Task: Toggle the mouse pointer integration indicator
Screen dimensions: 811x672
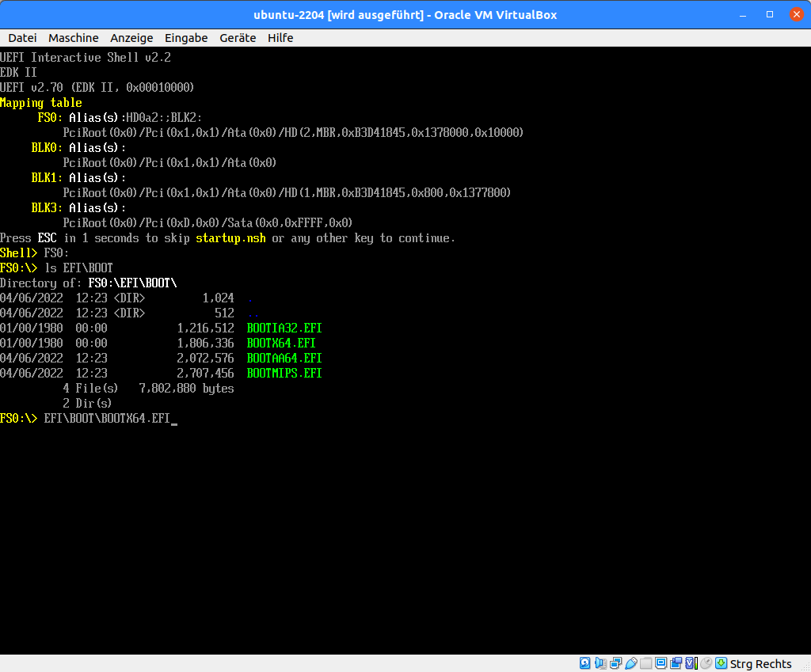Action: (x=705, y=663)
